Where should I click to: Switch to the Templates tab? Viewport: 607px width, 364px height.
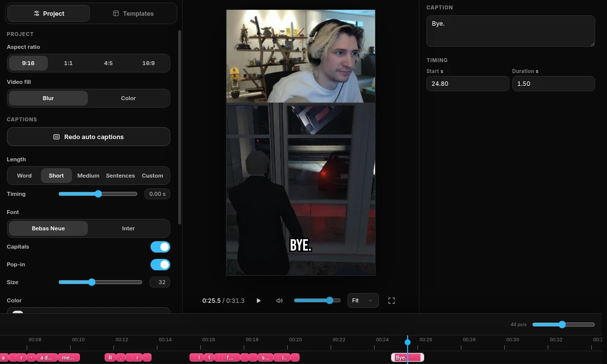coord(133,13)
